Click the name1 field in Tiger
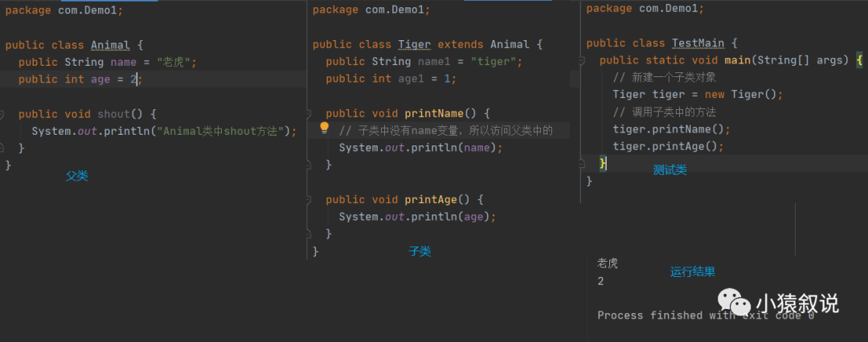868x342 pixels. pyautogui.click(x=434, y=62)
